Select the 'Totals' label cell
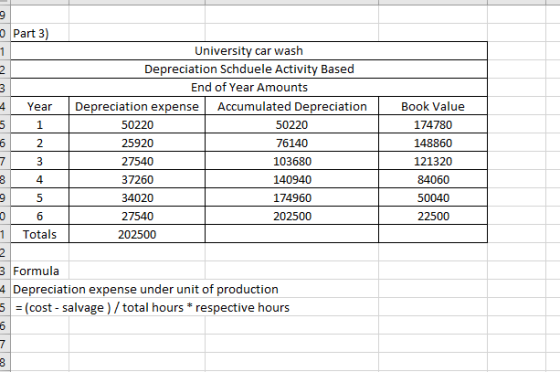This screenshot has width=560, height=372. click(40, 234)
